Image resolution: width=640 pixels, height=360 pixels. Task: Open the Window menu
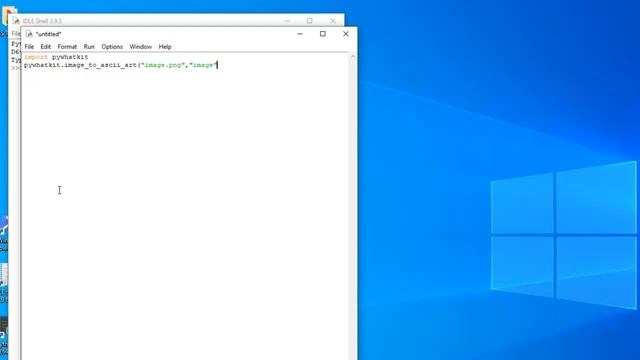[140, 47]
